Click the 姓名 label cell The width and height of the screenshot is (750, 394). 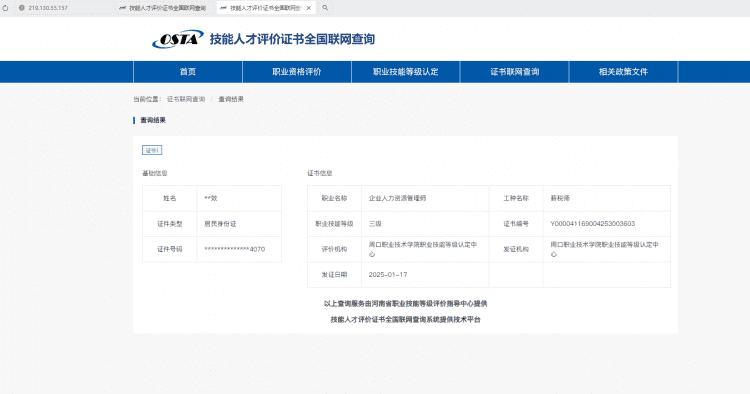pos(170,198)
